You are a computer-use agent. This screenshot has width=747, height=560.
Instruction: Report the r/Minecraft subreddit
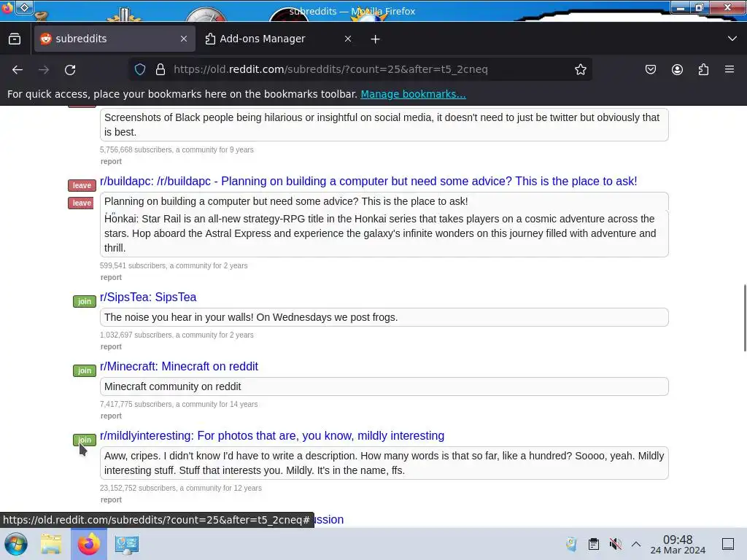(111, 416)
